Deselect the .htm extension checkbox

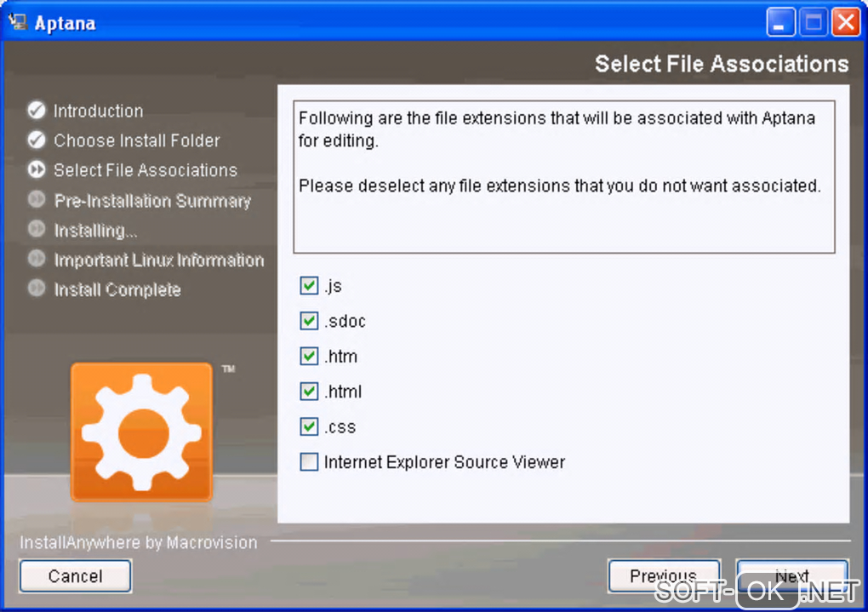pos(309,356)
